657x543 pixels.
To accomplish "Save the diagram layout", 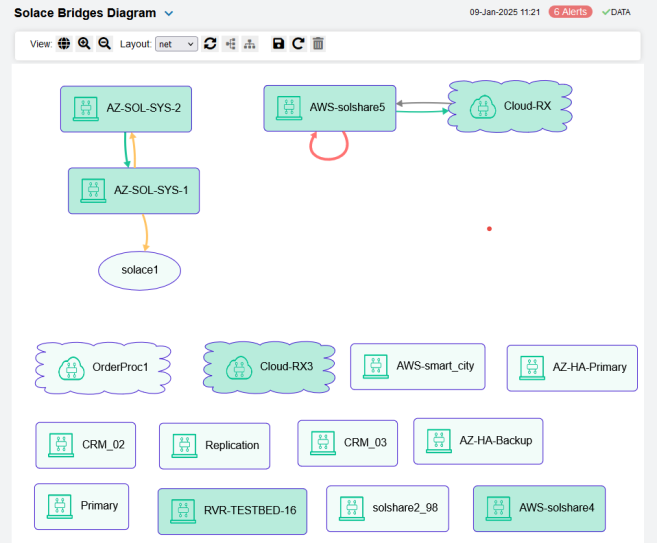I will (279, 44).
